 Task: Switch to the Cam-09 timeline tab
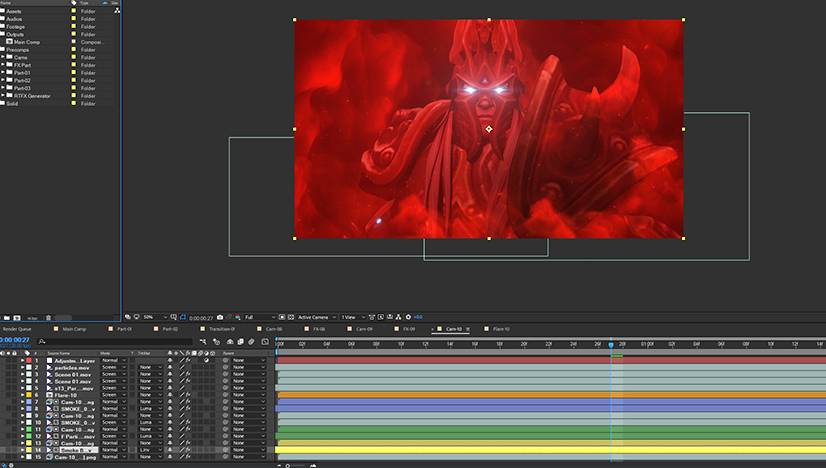coord(364,329)
